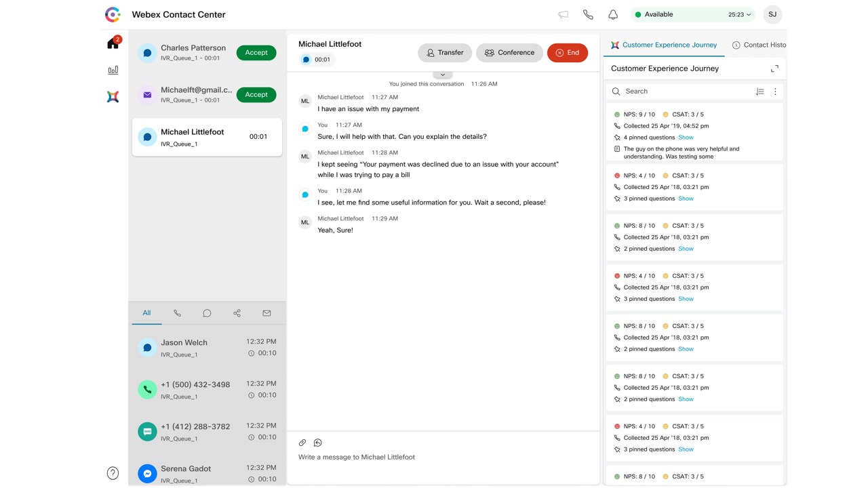Viewport: 868px width, 488px height.
Task: Click the chat timer badge 00:01
Action: coord(316,60)
